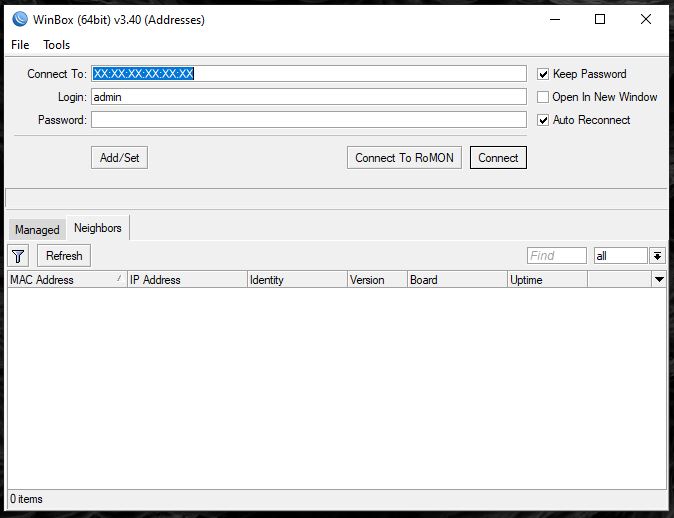Screen dimensions: 674x518
Task: Click the WinBox logo icon in title bar
Action: 20,19
